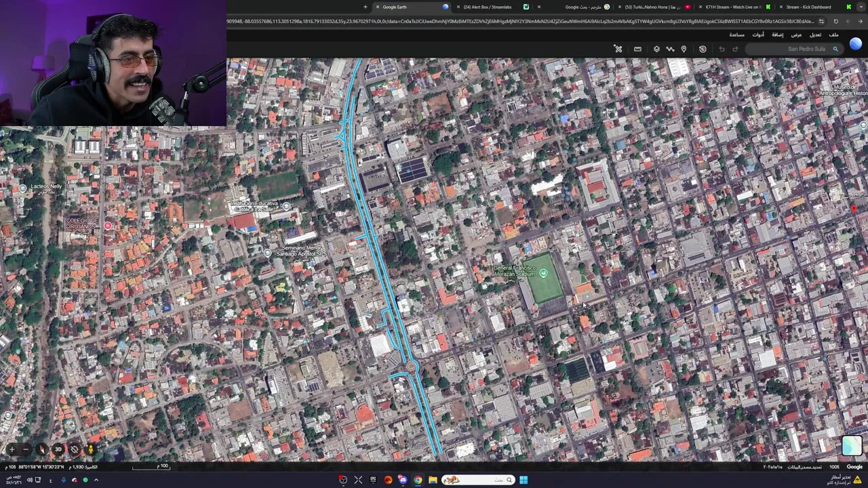Select the draw path tool

pyautogui.click(x=670, y=49)
